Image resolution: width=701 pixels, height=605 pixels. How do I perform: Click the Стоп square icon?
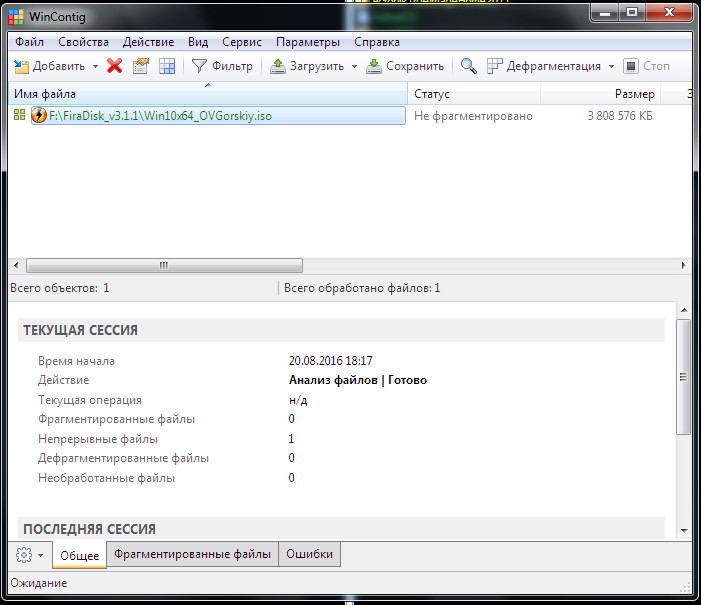click(631, 66)
